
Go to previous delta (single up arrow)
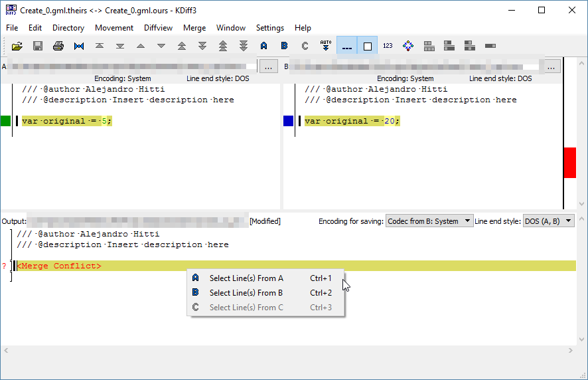tap(141, 46)
